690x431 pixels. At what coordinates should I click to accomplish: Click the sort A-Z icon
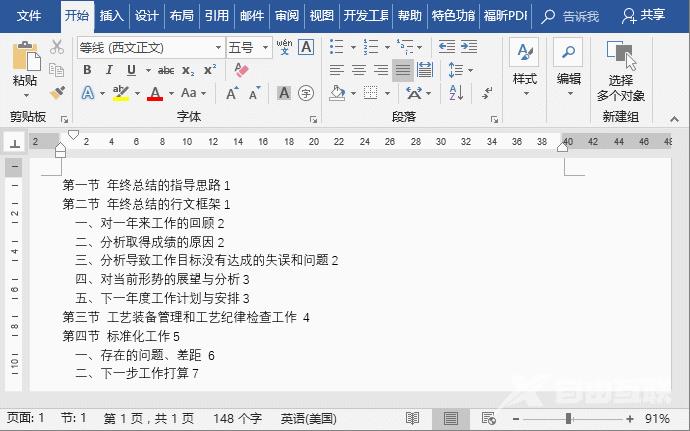point(456,93)
